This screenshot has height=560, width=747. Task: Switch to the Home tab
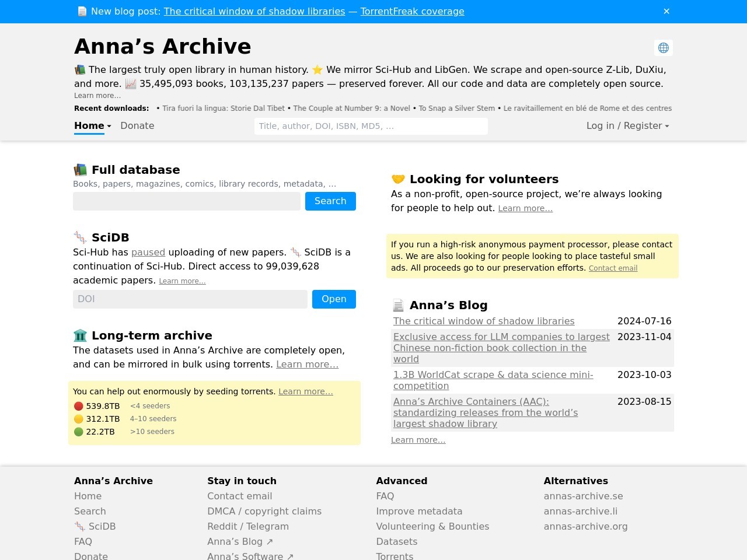tap(89, 125)
